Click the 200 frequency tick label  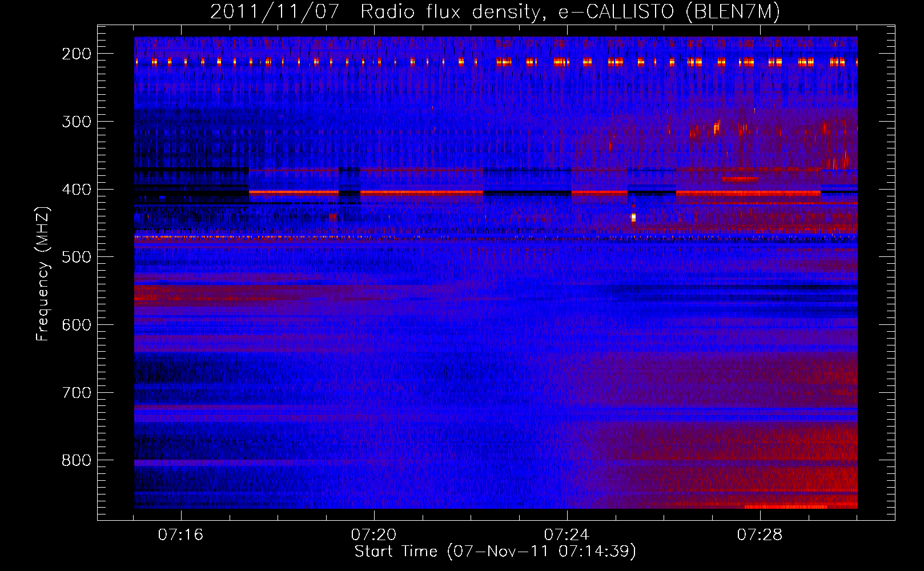pyautogui.click(x=77, y=54)
